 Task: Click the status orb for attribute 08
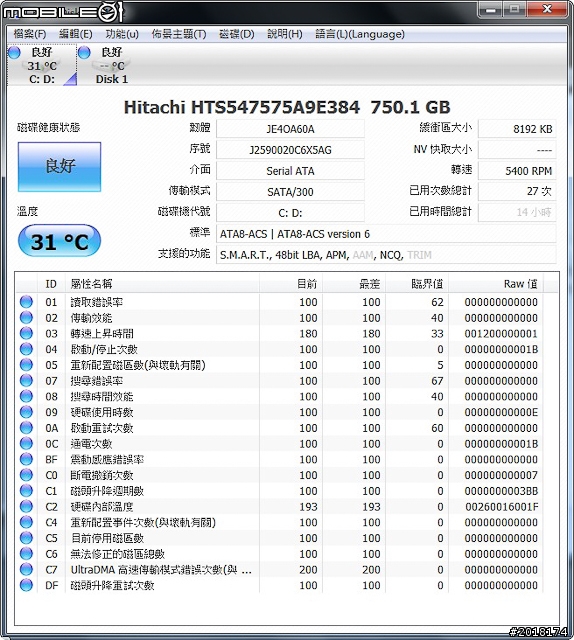26,396
